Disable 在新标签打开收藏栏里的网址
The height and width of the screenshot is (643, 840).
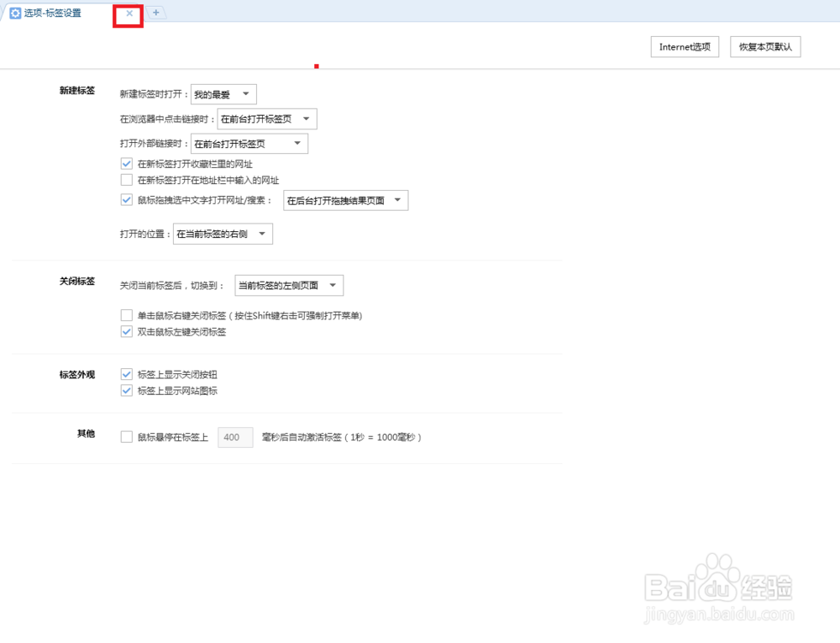click(126, 164)
